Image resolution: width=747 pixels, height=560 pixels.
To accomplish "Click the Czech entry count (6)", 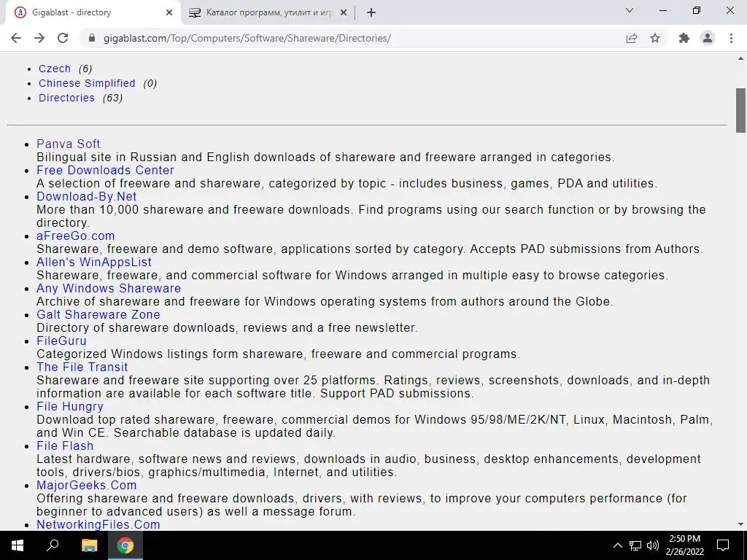I will (x=85, y=69).
